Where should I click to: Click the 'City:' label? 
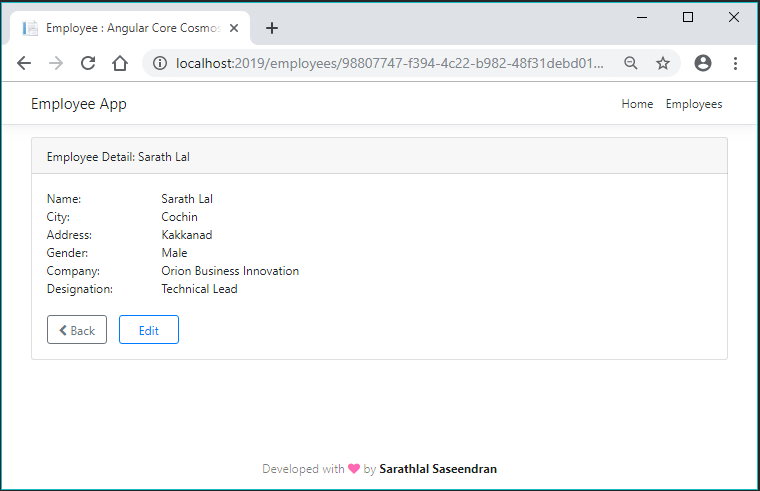point(58,217)
